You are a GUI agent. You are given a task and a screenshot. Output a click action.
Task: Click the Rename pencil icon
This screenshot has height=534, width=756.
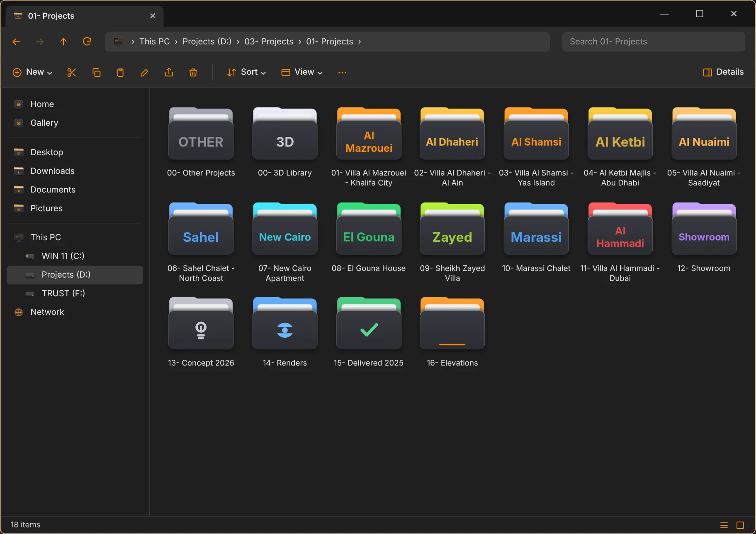click(144, 73)
